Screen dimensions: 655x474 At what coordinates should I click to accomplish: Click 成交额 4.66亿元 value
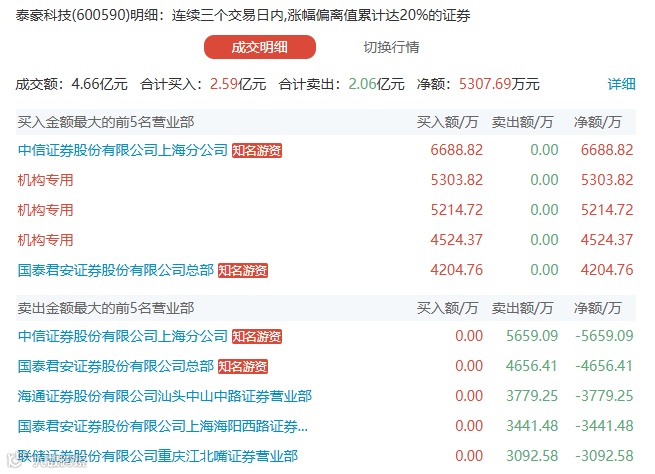(99, 84)
